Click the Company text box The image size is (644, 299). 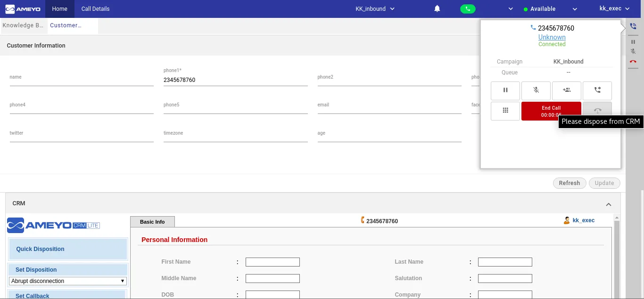[x=505, y=295]
